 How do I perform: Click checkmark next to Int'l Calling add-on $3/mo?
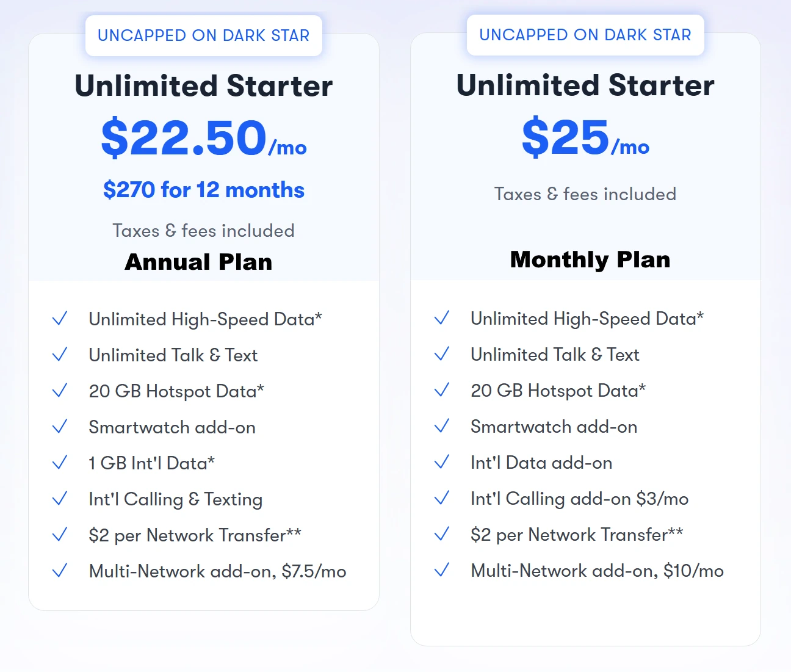(441, 499)
